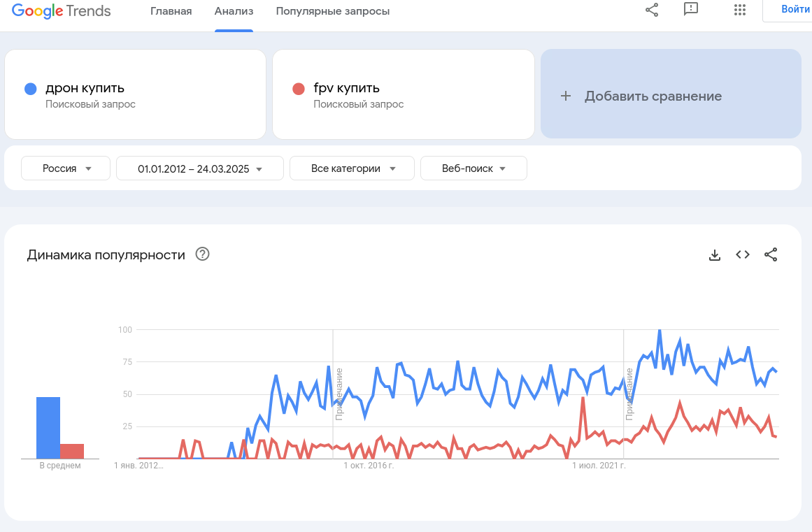Click the embed code icon
The image size is (812, 532).
[x=743, y=255]
